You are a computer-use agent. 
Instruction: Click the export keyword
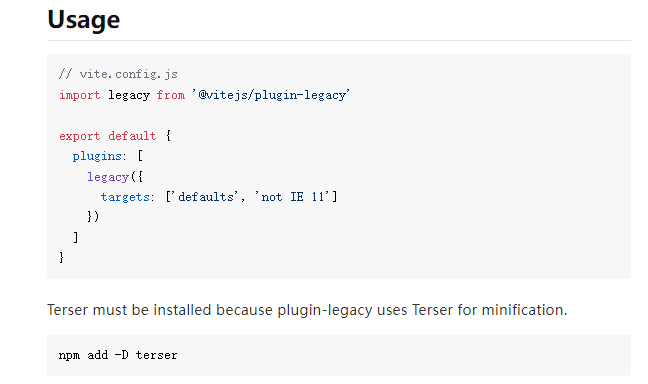(x=79, y=136)
